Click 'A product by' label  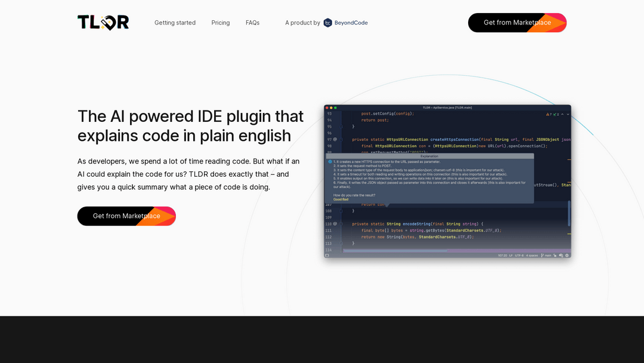pos(303,23)
